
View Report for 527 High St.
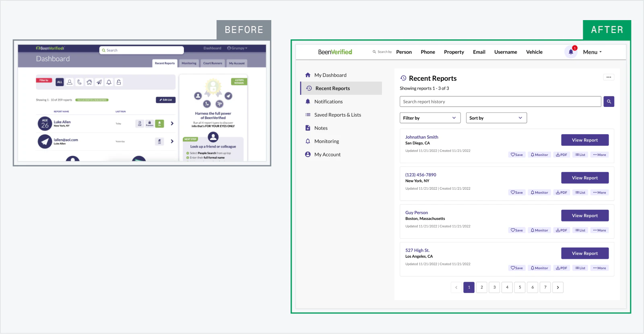[585, 254]
